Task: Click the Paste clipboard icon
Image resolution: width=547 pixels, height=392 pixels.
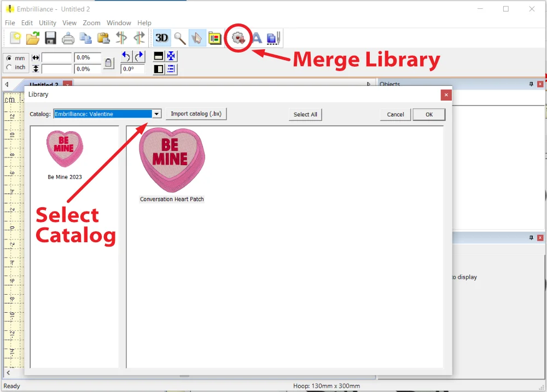Action: coord(103,38)
